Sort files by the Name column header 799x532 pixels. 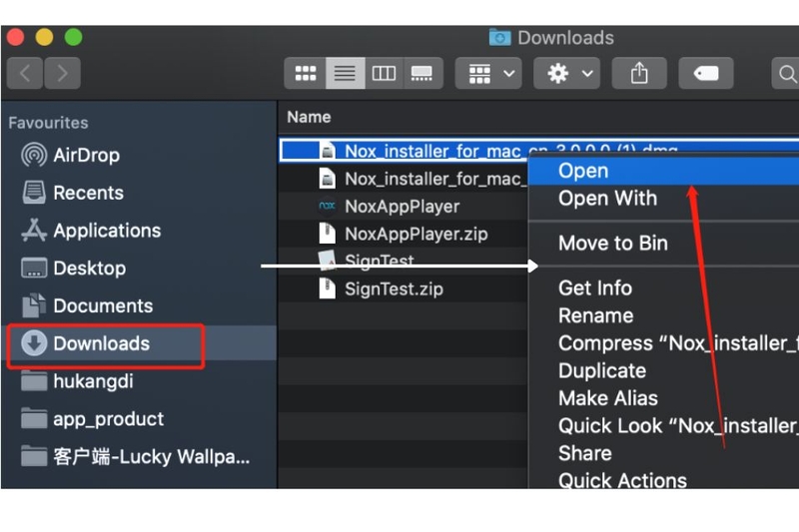(309, 117)
